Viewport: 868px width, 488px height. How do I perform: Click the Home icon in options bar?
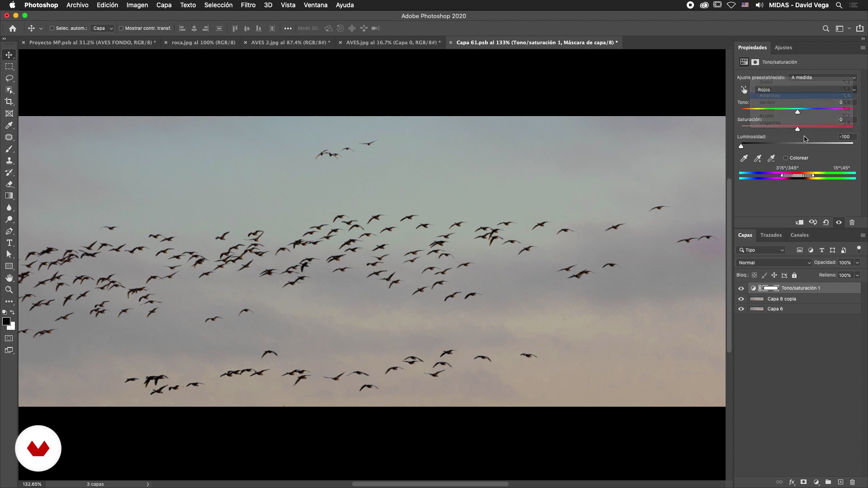13,28
